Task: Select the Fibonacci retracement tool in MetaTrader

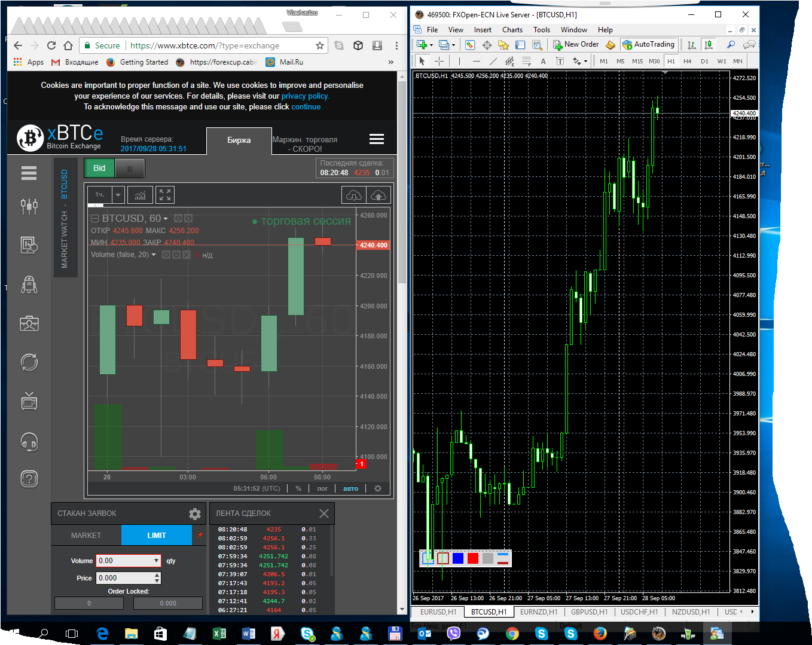Action: pos(526,61)
